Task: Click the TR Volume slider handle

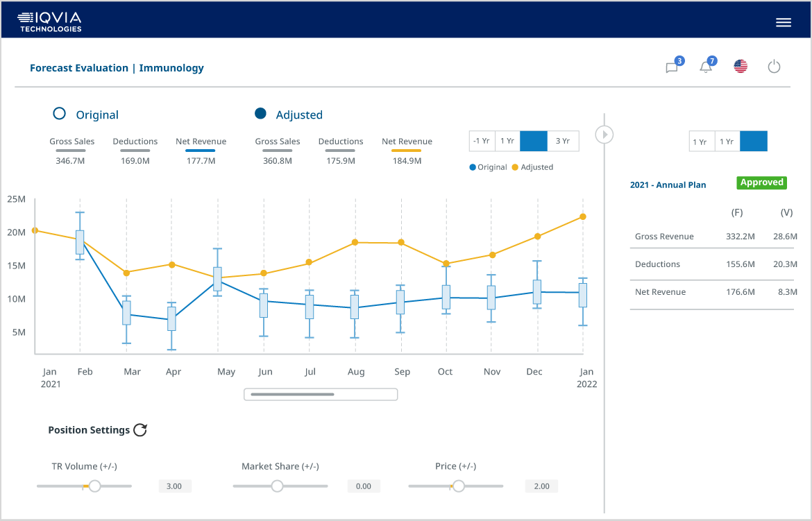Action: pyautogui.click(x=94, y=486)
